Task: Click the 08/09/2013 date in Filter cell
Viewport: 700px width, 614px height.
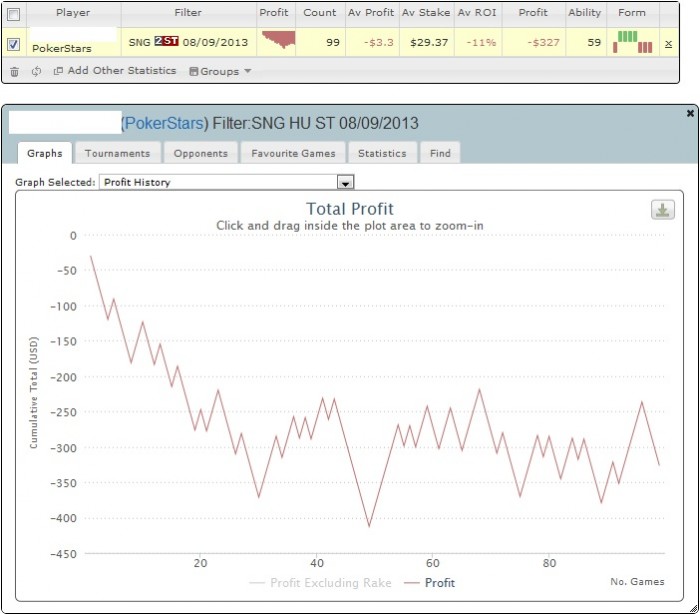Action: coord(215,42)
